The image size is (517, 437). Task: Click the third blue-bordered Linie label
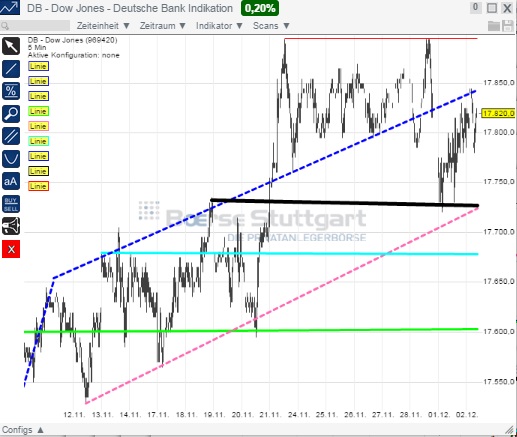tap(38, 96)
